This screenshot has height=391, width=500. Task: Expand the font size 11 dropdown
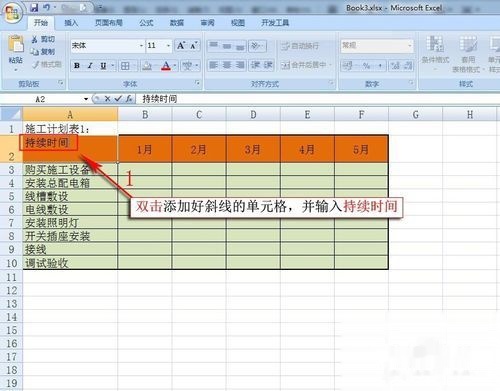(168, 46)
